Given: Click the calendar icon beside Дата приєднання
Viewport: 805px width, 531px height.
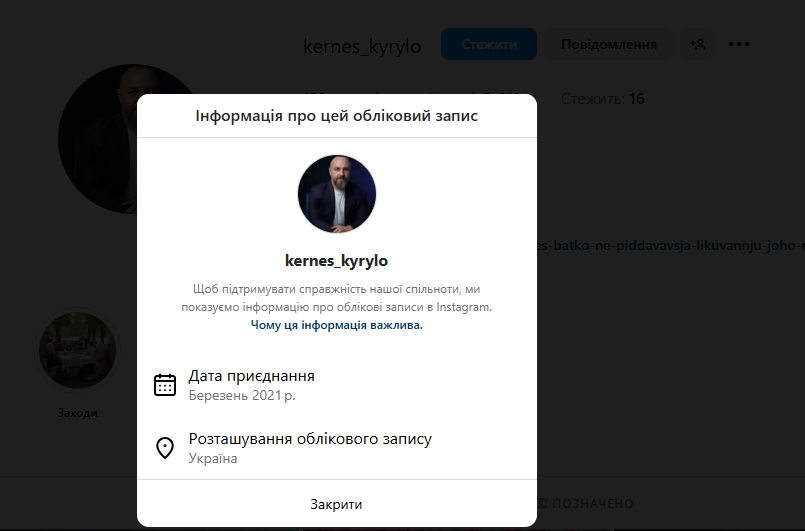Looking at the screenshot, I should [165, 385].
